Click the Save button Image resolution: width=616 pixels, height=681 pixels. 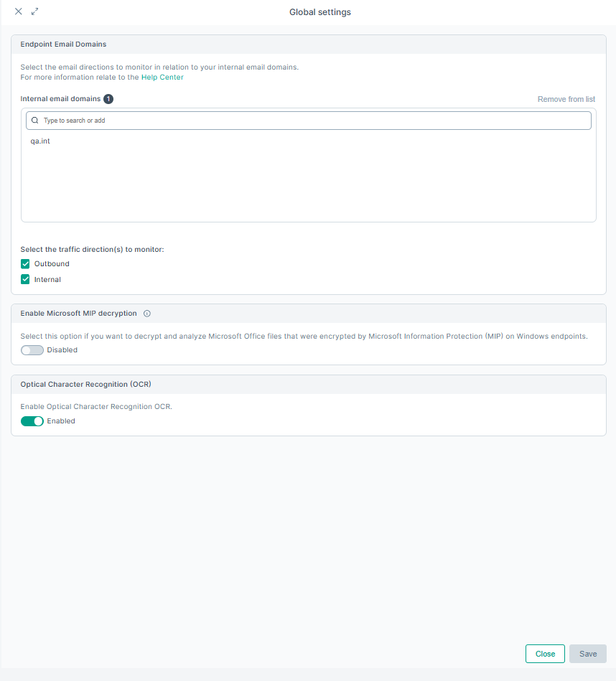coord(588,654)
